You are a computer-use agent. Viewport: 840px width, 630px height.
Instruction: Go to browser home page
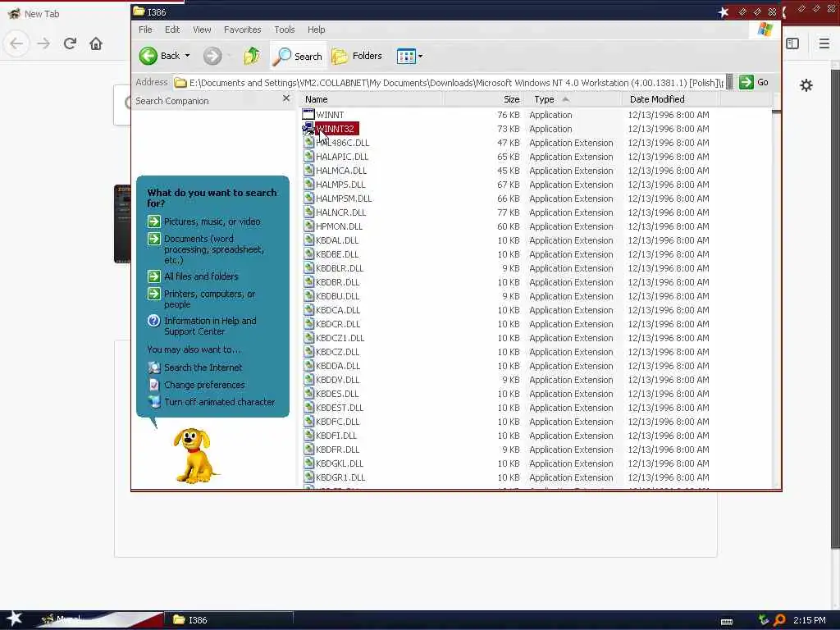(96, 43)
